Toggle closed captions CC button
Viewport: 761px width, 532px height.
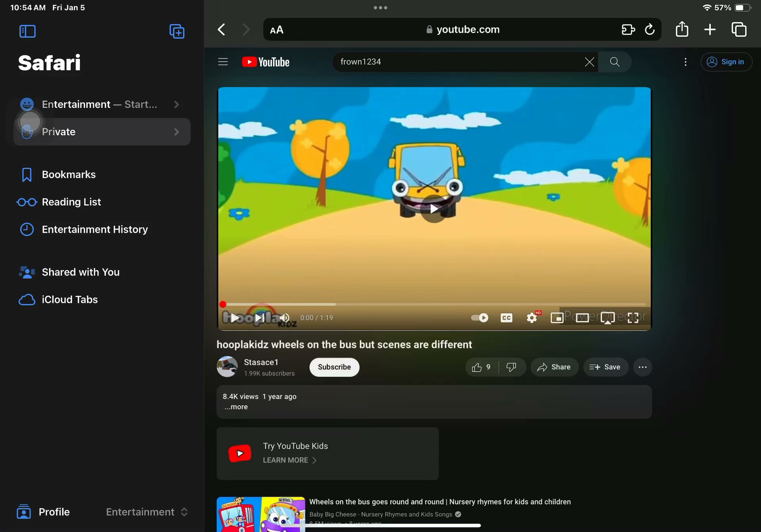[506, 318]
